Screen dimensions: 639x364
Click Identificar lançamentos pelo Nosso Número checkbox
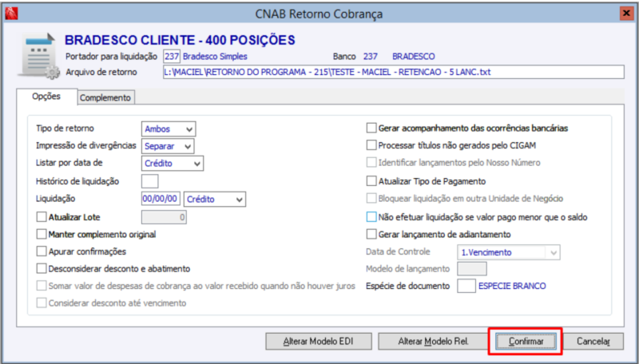click(371, 163)
